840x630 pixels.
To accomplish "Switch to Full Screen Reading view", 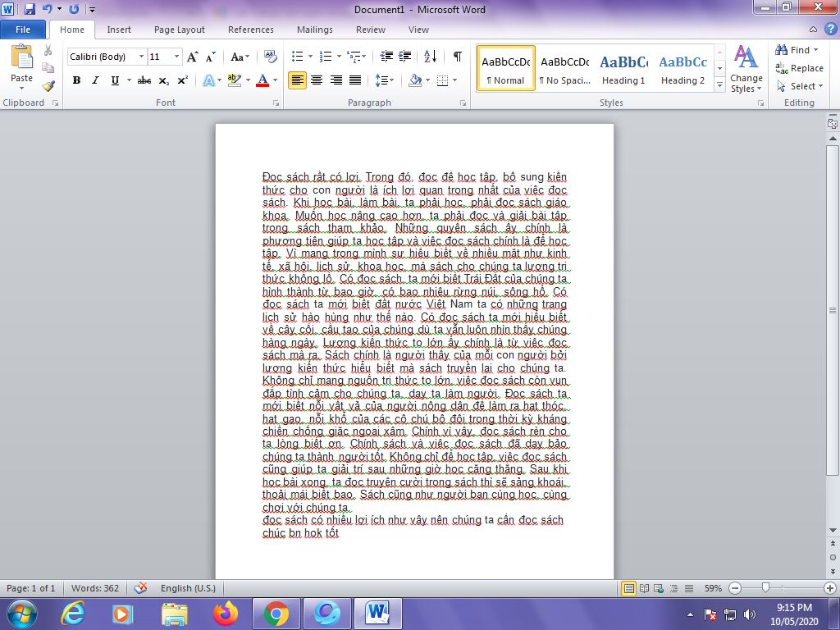I will click(645, 588).
